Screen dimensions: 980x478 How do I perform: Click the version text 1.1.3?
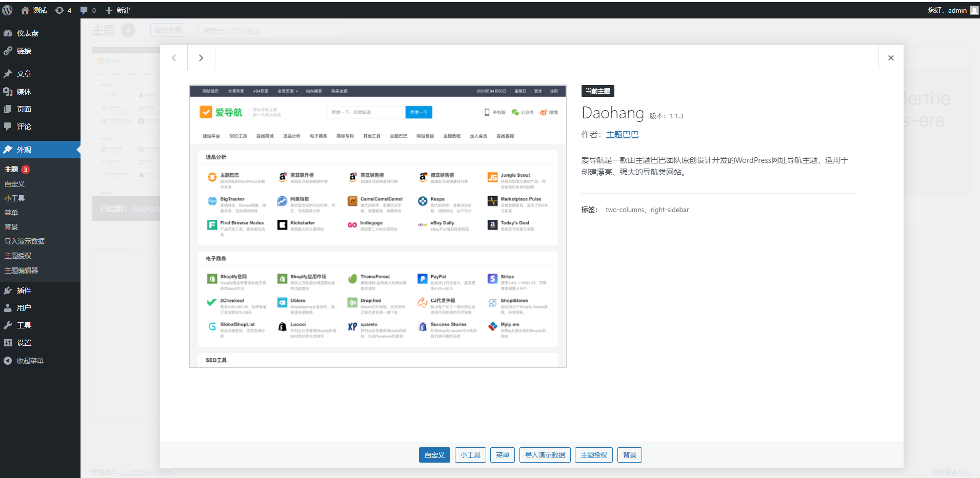point(676,116)
